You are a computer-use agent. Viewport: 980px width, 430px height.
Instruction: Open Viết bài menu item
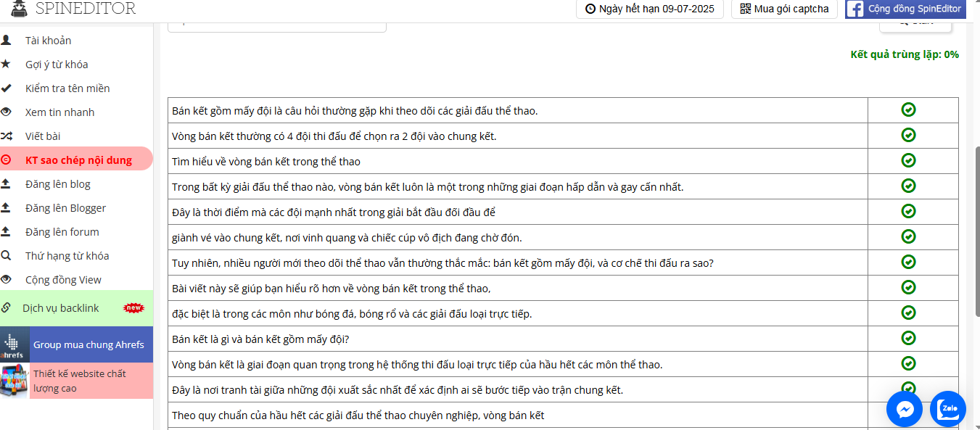coord(76,136)
